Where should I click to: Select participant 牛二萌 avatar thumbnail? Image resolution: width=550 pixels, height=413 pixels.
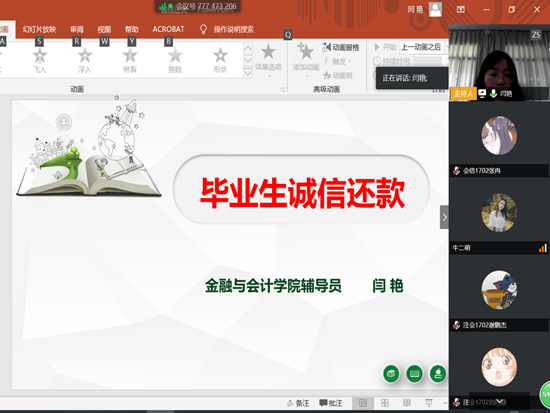pyautogui.click(x=499, y=213)
